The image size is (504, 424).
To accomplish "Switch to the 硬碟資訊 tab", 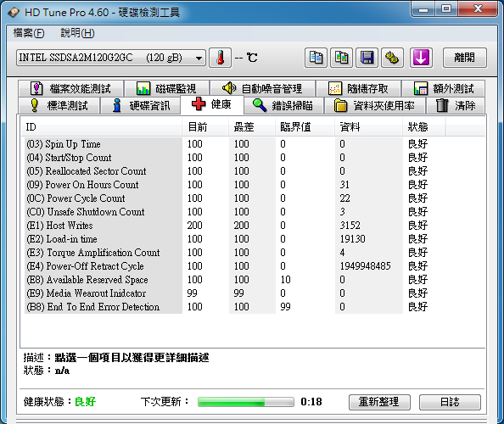I will tap(140, 105).
